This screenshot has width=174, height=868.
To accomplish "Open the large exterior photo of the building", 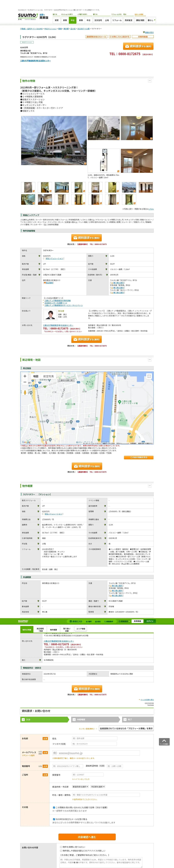I will [x=54, y=140].
